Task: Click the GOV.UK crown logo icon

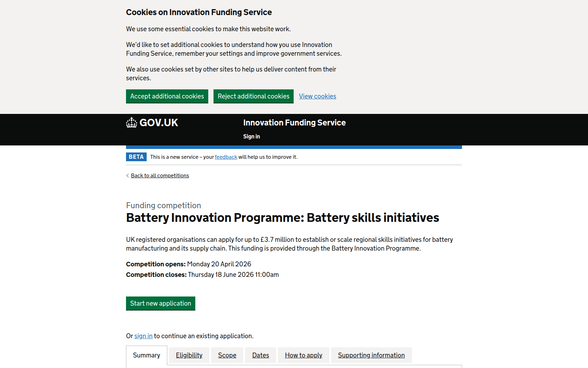Action: [x=132, y=123]
